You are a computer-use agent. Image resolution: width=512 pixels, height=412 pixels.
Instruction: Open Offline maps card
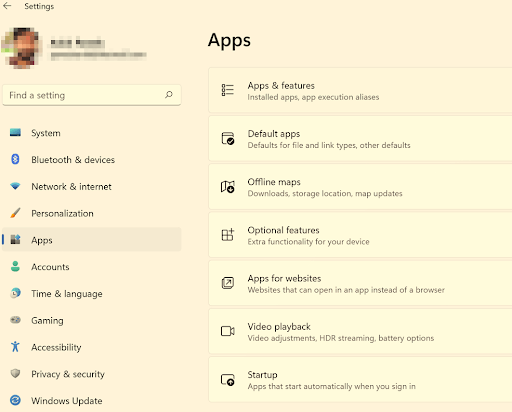(x=360, y=187)
